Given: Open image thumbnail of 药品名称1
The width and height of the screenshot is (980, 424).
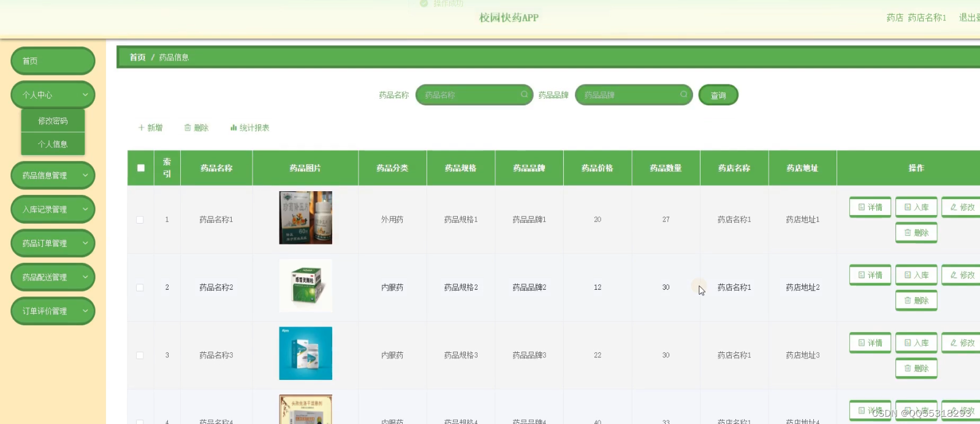Looking at the screenshot, I should (305, 218).
